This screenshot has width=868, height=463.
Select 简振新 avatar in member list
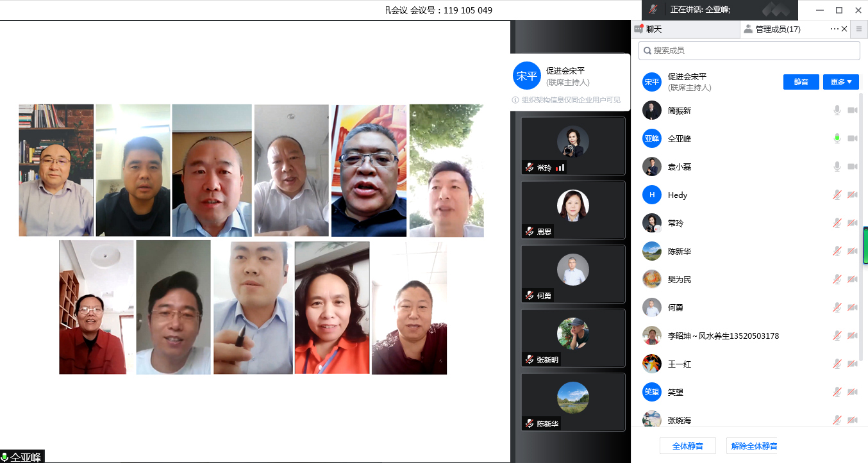[x=652, y=110]
